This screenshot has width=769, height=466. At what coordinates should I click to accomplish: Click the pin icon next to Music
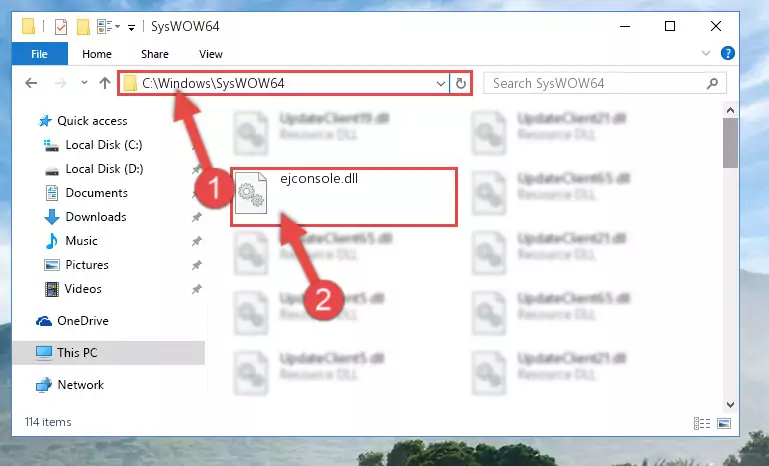[x=197, y=241]
